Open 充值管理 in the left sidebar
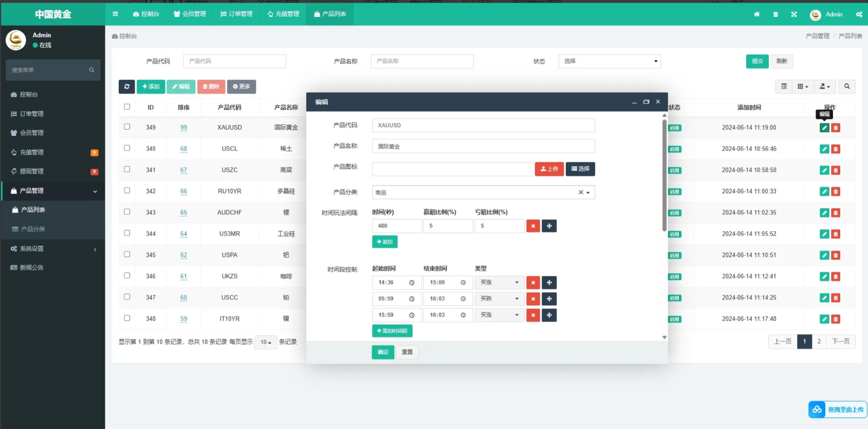The height and width of the screenshot is (429, 868). [x=32, y=152]
